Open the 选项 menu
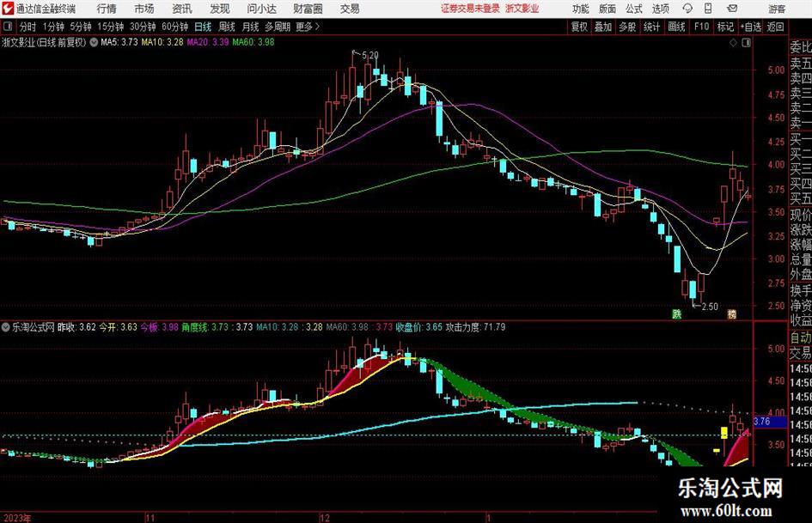Screen dimensions: 812x523 (x=660, y=9)
